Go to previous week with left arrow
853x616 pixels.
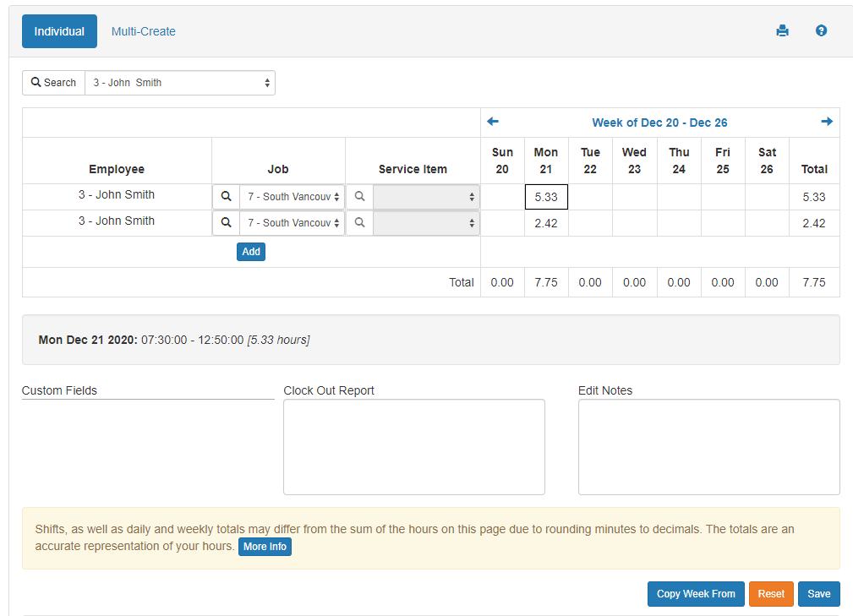pyautogui.click(x=493, y=122)
